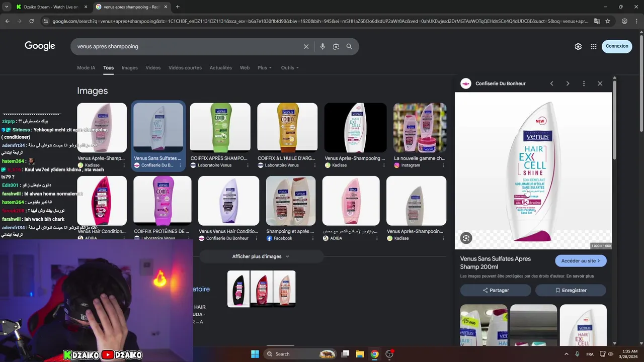Open a new browser tab
This screenshot has height=362, width=644.
pyautogui.click(x=178, y=7)
